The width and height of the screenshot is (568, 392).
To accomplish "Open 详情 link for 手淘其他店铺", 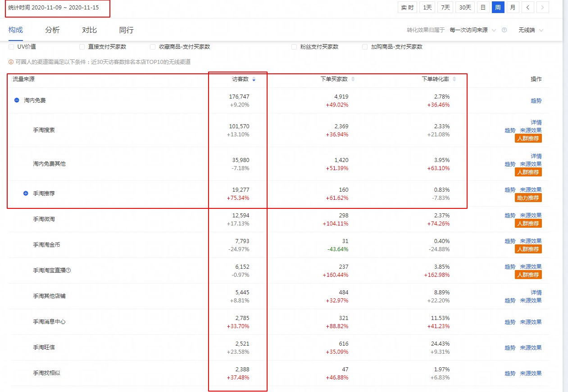I will (536, 293).
